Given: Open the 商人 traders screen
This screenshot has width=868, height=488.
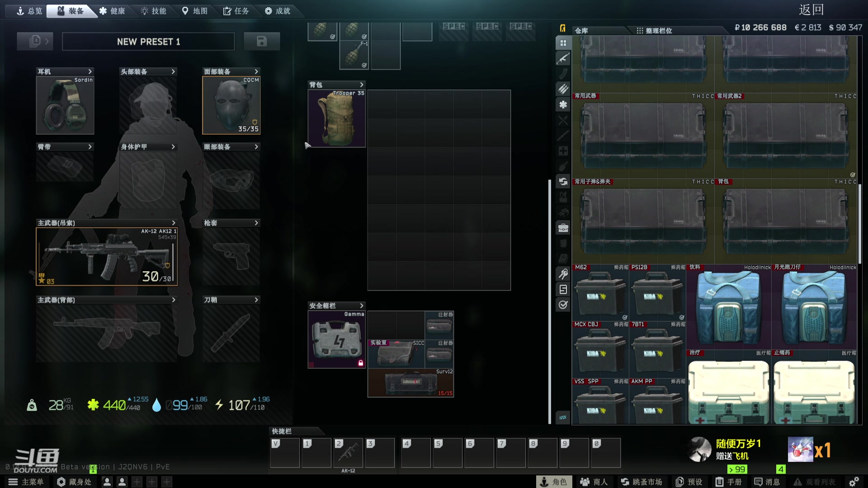Looking at the screenshot, I should point(594,482).
